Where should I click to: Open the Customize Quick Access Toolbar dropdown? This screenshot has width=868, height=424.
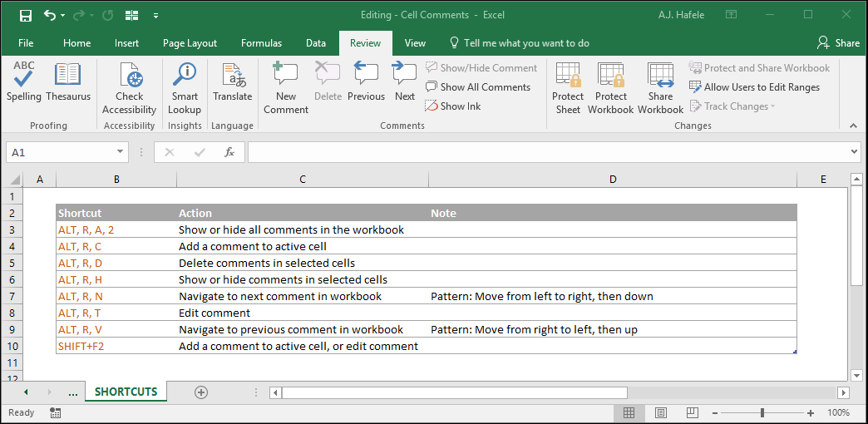click(x=156, y=16)
